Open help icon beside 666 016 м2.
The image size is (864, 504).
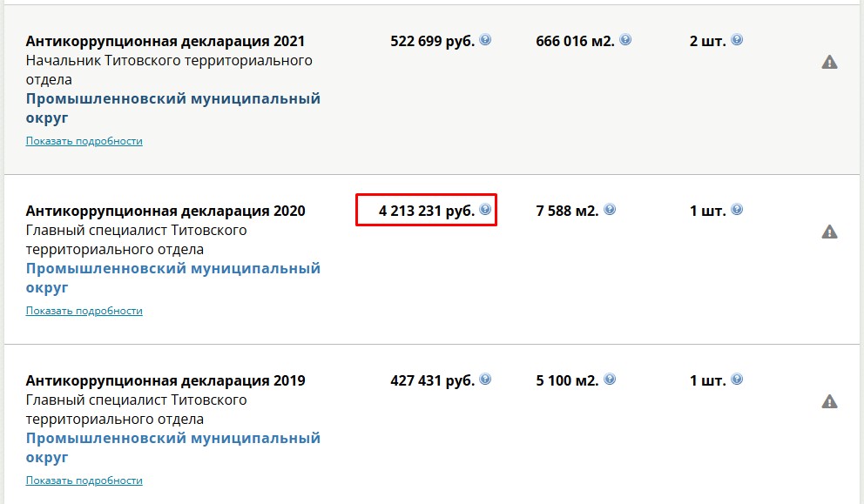coord(624,40)
